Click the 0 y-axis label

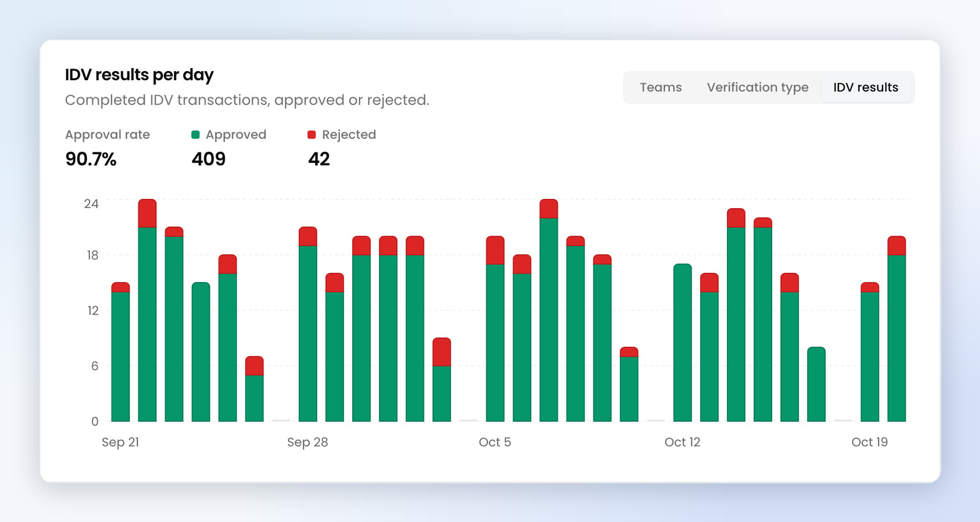click(x=95, y=421)
